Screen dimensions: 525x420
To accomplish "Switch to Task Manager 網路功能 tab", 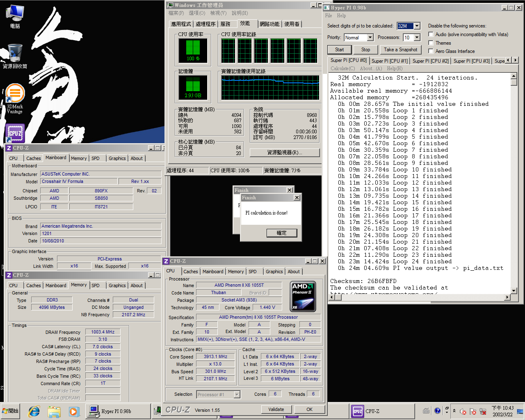I will pos(269,24).
